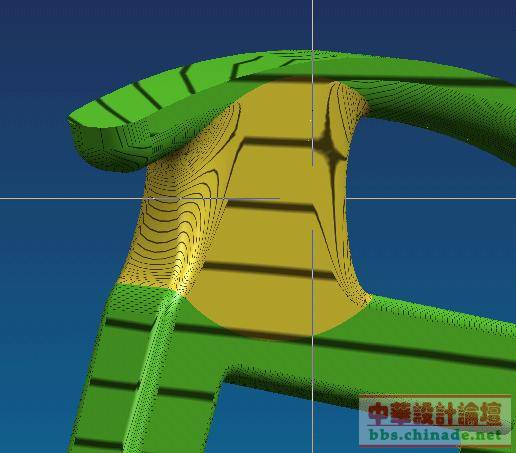The image size is (516, 453).
Task: Click the corner where the yellow fillet meets the green leg
Action: [x=178, y=293]
